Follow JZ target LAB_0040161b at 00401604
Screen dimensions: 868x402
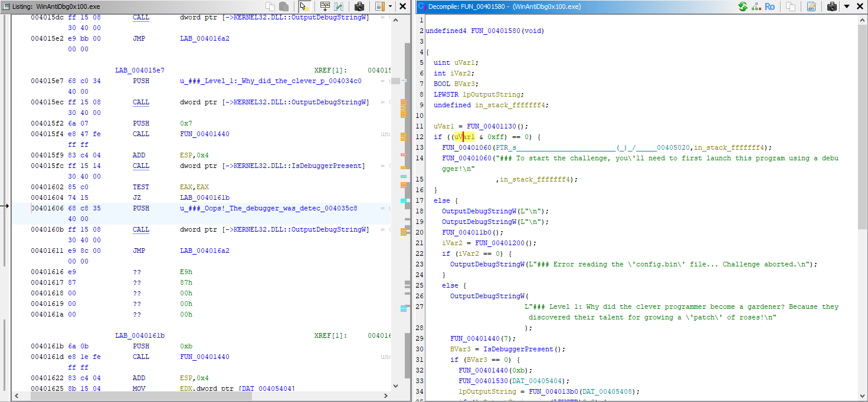205,197
